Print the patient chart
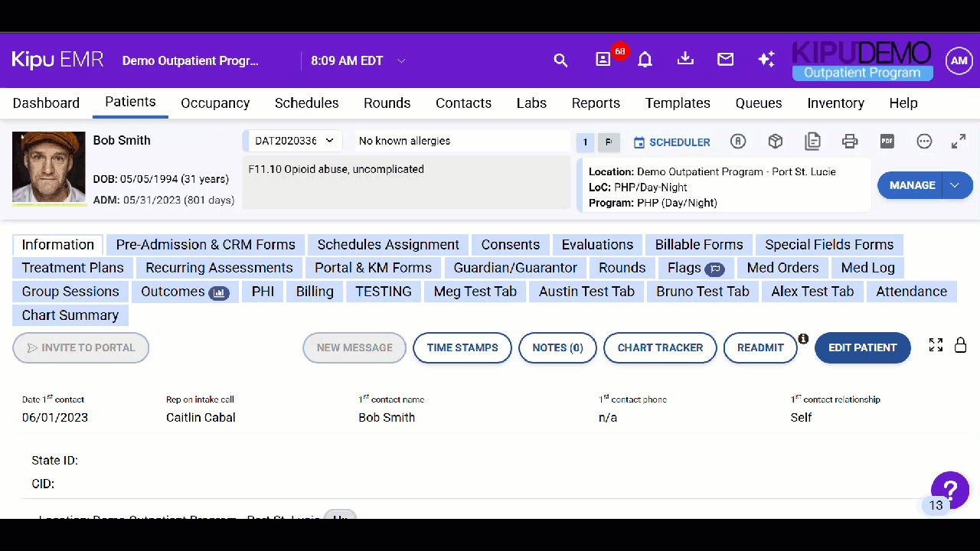 tap(850, 142)
